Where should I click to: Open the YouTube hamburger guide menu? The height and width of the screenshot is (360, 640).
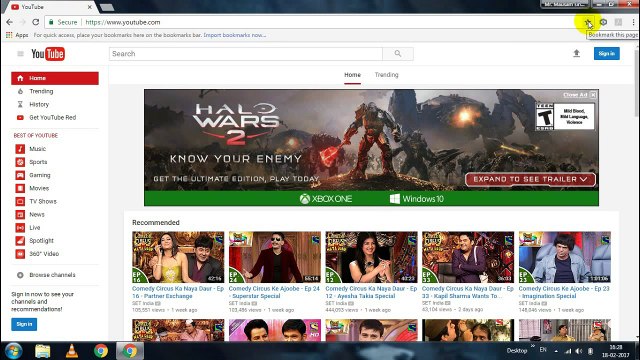pos(20,53)
